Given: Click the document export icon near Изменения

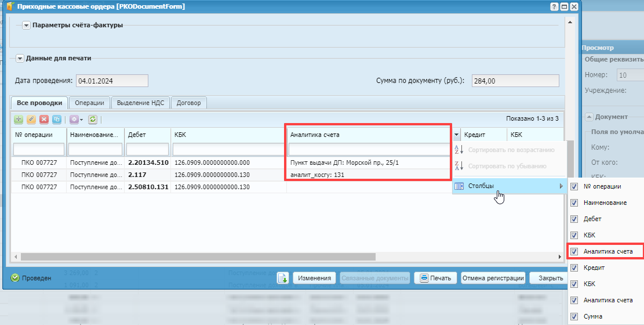Looking at the screenshot, I should click(x=282, y=278).
